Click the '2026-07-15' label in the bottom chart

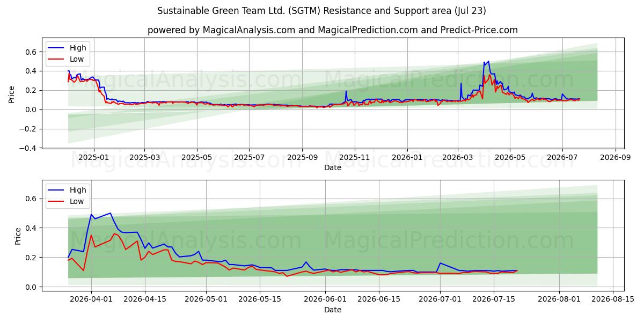[x=495, y=299]
